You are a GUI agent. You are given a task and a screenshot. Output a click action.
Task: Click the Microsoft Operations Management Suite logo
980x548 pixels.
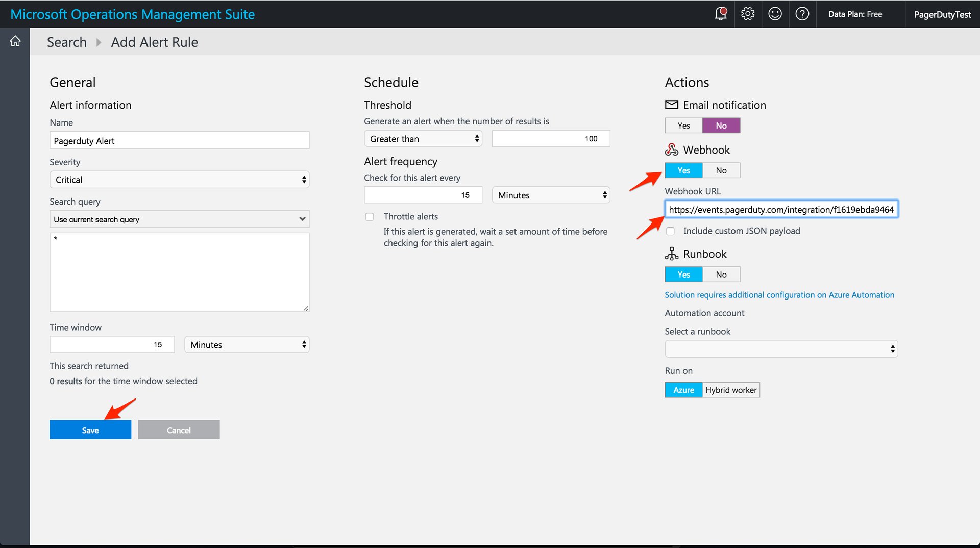click(x=133, y=14)
